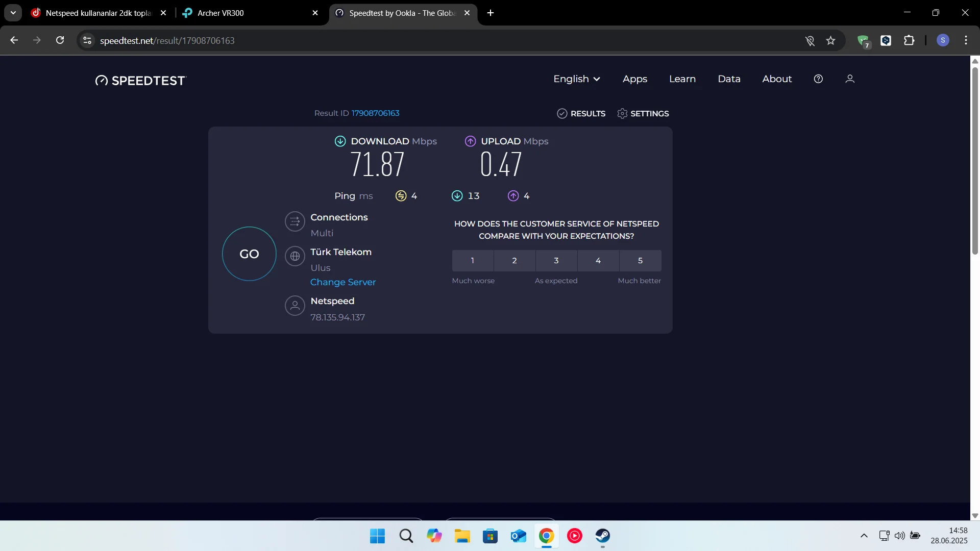Open the tab search dropdown arrow

coord(13,13)
